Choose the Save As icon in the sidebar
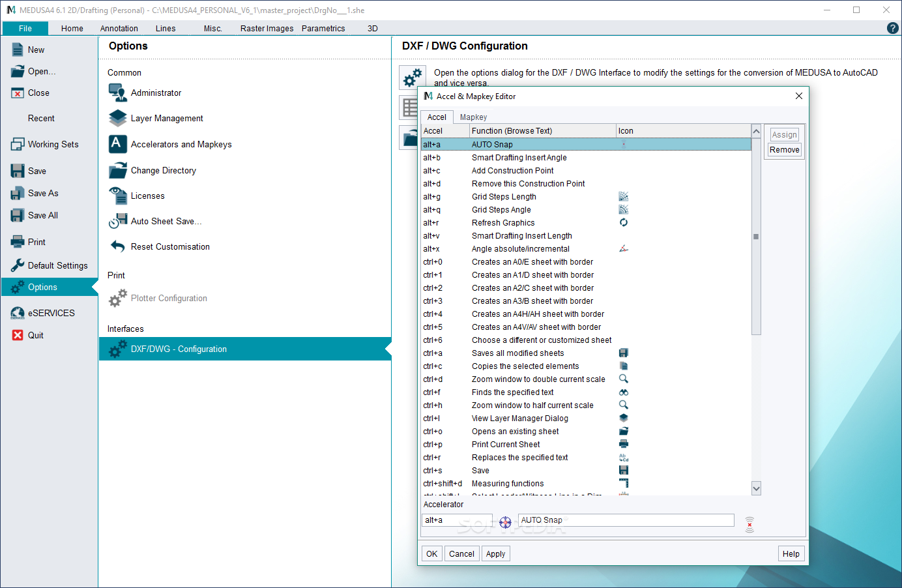This screenshot has height=588, width=902. pyautogui.click(x=18, y=194)
